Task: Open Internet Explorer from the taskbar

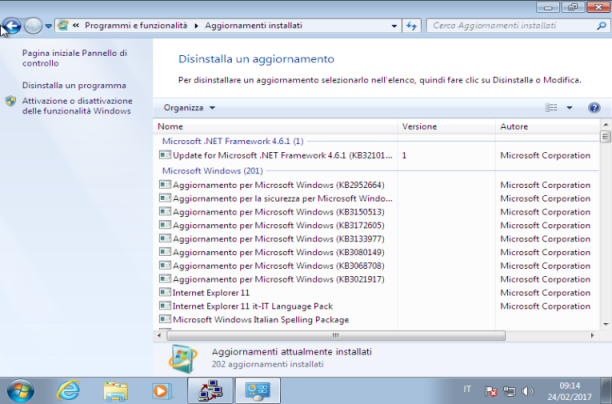Action: 68,391
